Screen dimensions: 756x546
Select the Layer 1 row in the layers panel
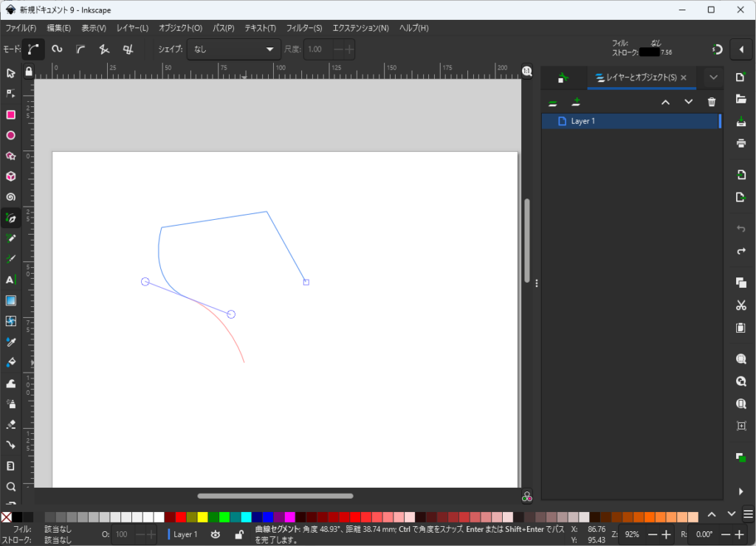[x=632, y=121]
